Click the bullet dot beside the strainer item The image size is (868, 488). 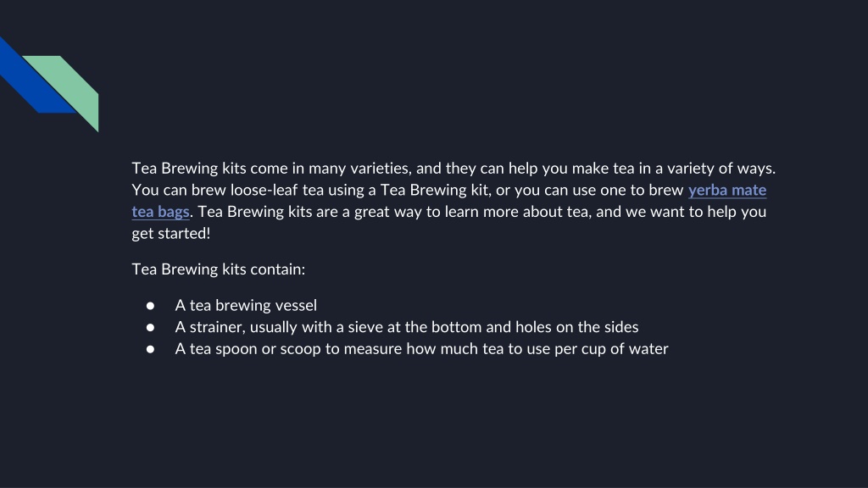(150, 327)
